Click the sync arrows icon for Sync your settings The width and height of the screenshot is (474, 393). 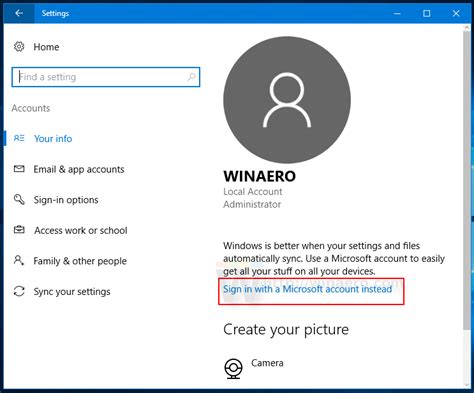click(x=19, y=291)
